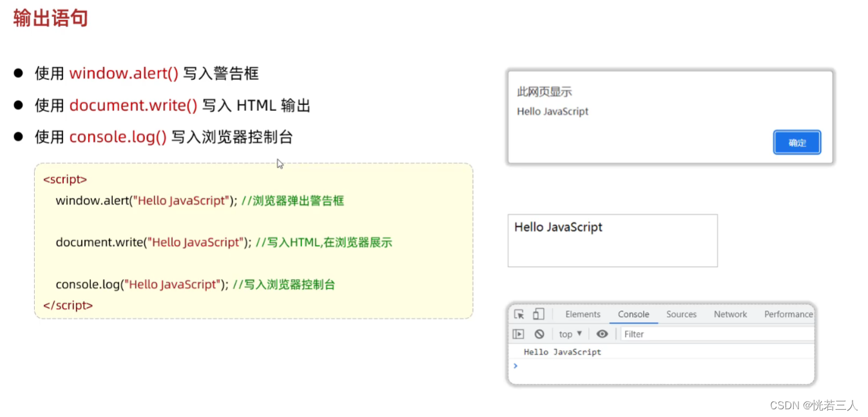Show the console sidebar icon
868x417 pixels.
click(518, 334)
